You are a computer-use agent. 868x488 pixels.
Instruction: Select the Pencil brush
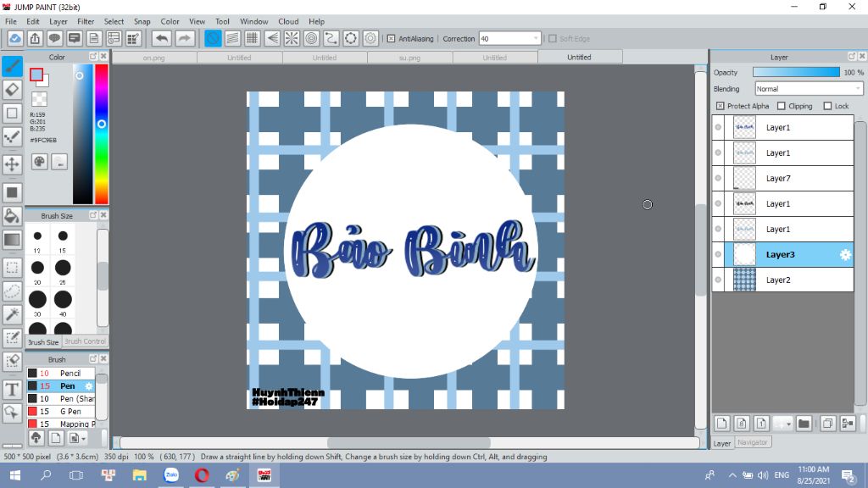(61, 373)
